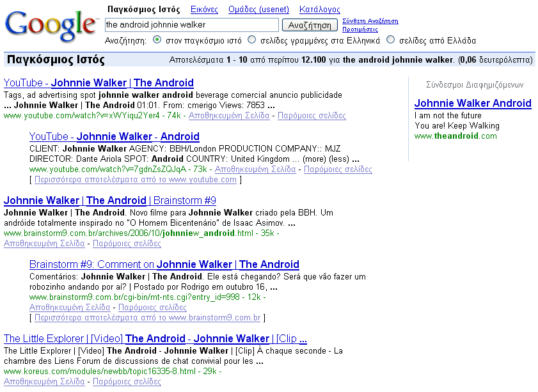Click the www.youtube.com/watch?v=xWYiqu2Yer4 URL text
The height and width of the screenshot is (392, 538).
[x=82, y=116]
